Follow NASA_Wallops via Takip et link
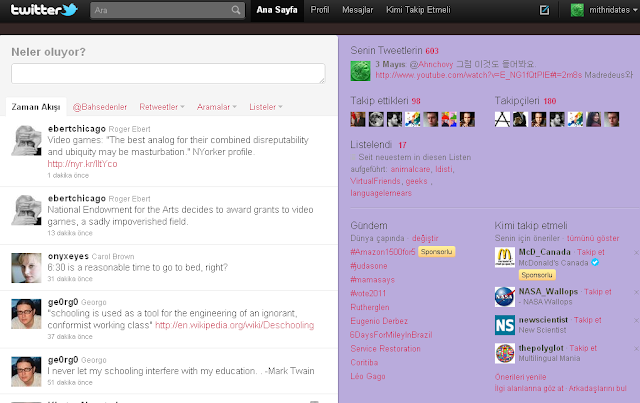Screen dimensions: 640x403 [x=598, y=292]
